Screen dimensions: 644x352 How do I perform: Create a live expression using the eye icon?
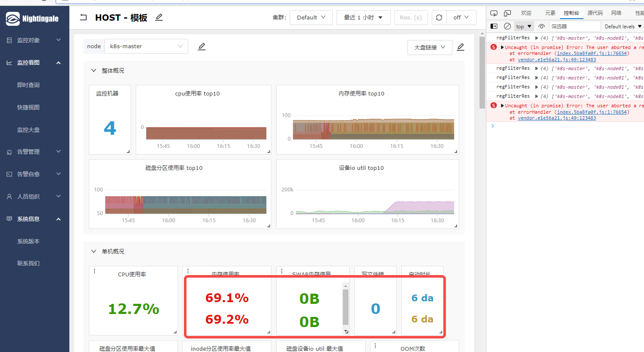pos(542,26)
